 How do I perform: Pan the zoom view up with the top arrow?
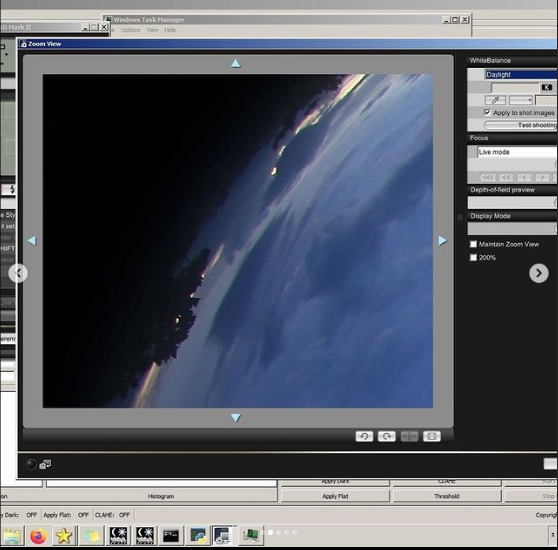click(236, 64)
